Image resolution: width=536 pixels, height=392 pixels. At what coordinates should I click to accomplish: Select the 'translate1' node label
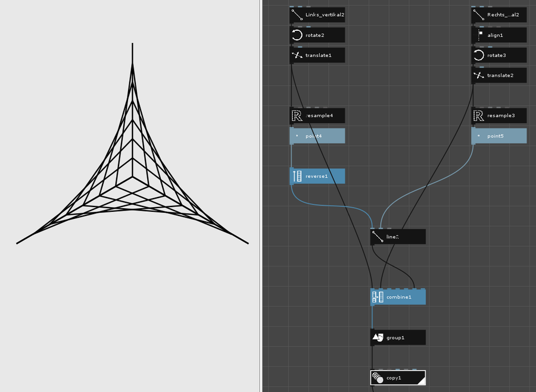coord(319,55)
